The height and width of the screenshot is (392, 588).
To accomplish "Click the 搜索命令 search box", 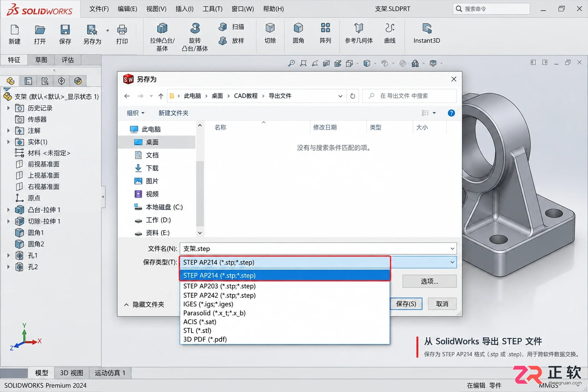I will point(491,9).
